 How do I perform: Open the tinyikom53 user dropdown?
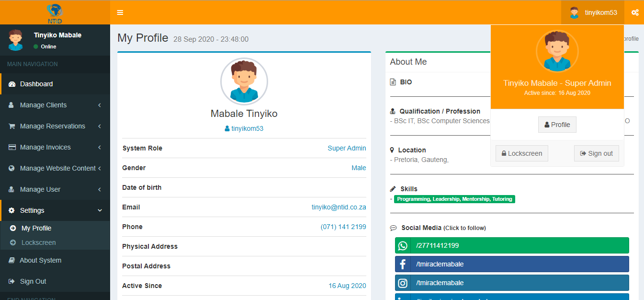[593, 13]
